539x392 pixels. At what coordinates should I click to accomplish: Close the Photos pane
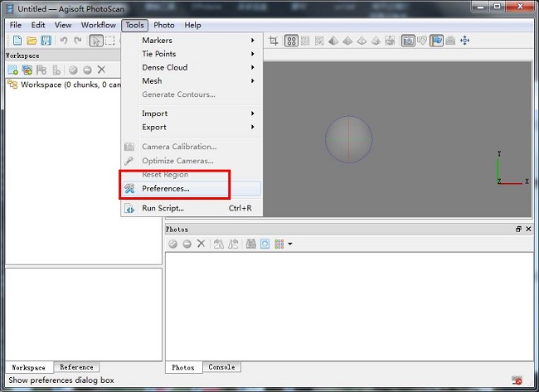529,230
